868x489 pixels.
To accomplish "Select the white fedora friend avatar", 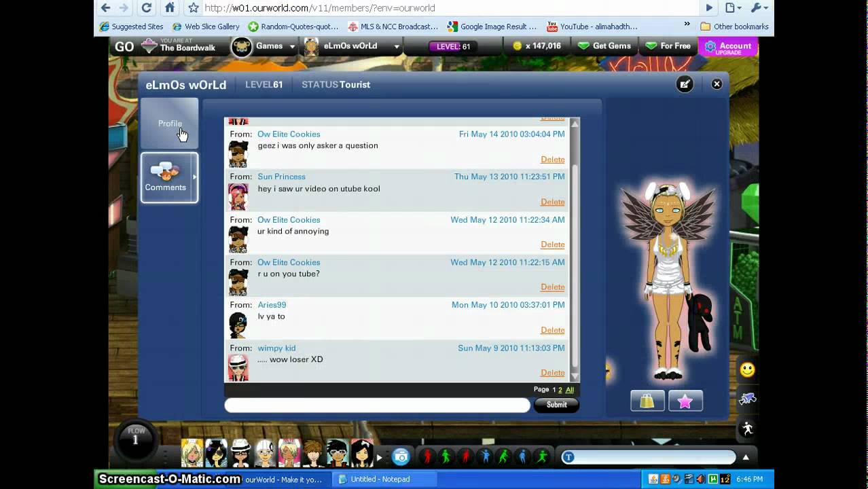I will coord(241,453).
